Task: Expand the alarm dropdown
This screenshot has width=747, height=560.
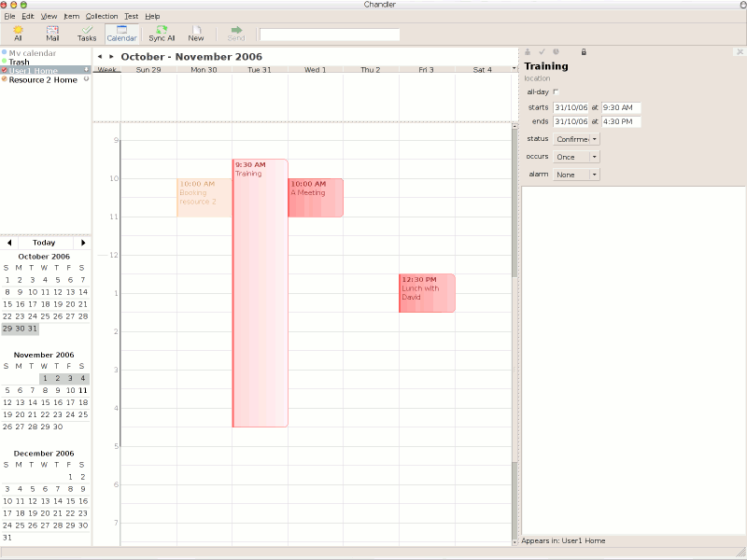Action: pos(576,175)
